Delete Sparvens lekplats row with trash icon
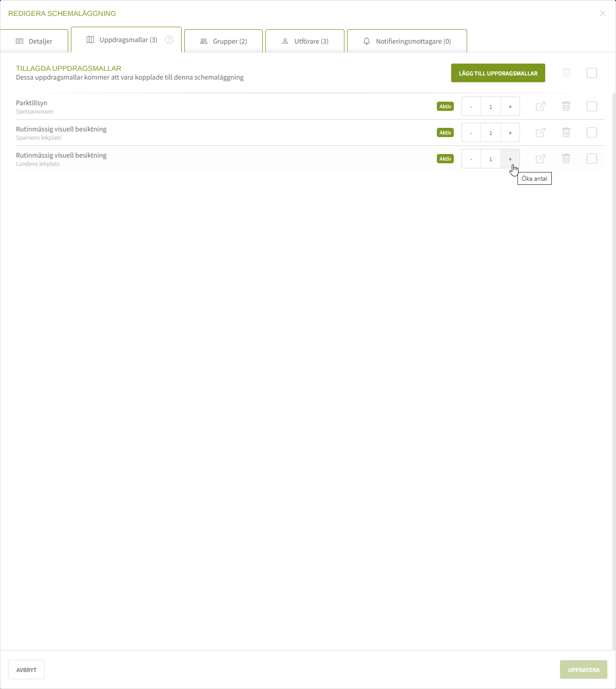The height and width of the screenshot is (689, 616). (566, 132)
